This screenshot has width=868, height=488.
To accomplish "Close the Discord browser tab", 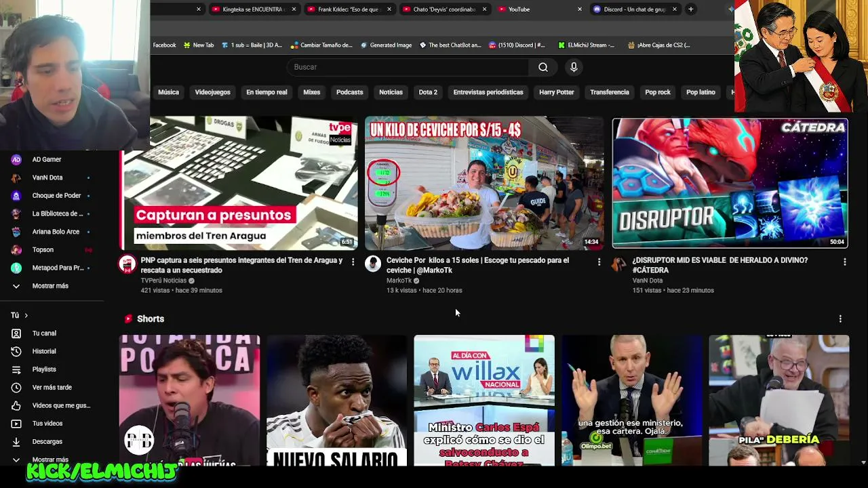I will (675, 9).
